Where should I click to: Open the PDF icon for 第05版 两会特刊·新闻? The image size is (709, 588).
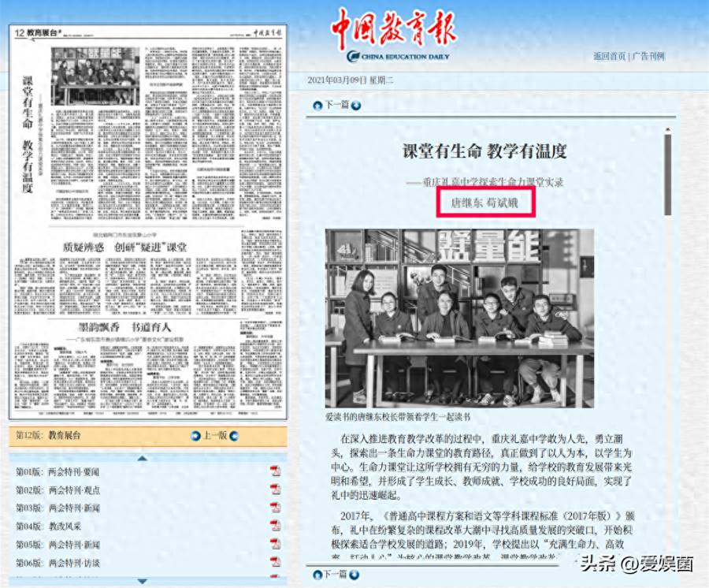(x=276, y=544)
